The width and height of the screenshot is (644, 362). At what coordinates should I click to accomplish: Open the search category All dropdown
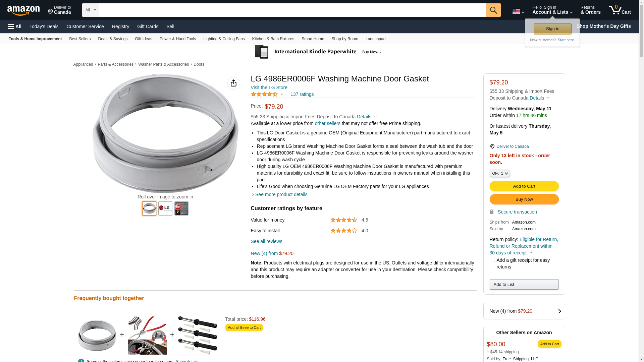tap(90, 10)
